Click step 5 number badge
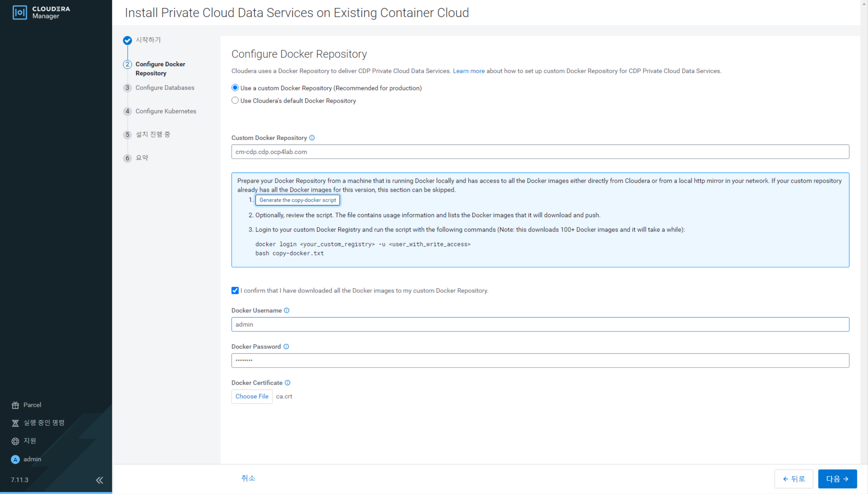Image resolution: width=868 pixels, height=494 pixels. pyautogui.click(x=127, y=135)
